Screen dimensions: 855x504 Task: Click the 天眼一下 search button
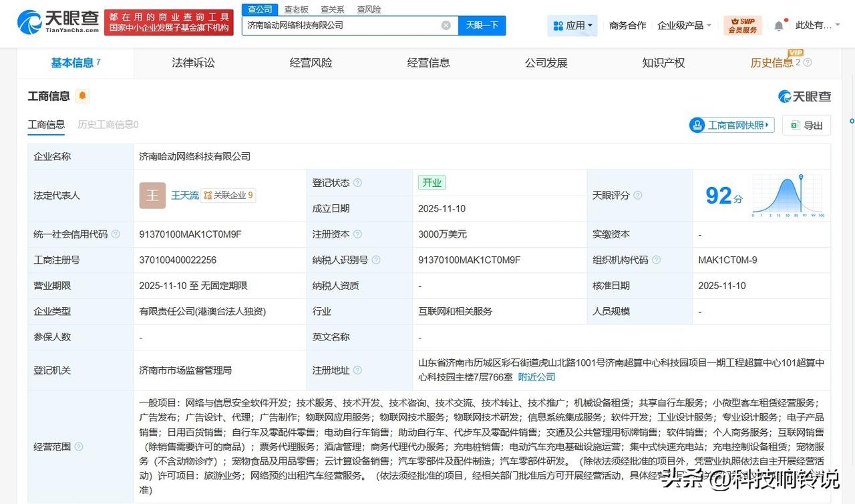[x=482, y=25]
